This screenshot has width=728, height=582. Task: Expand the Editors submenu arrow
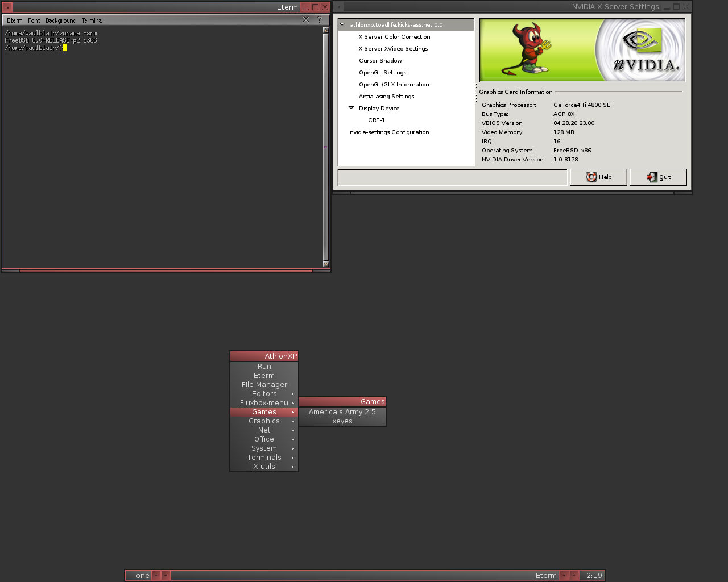pyautogui.click(x=293, y=394)
